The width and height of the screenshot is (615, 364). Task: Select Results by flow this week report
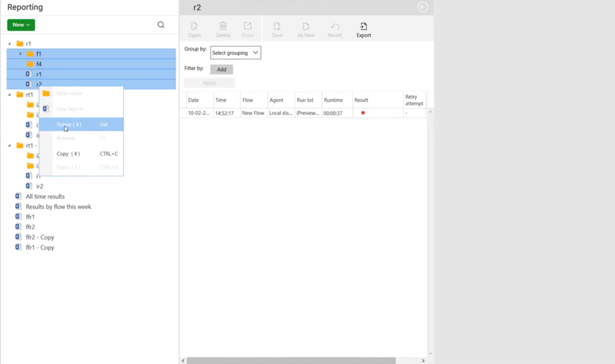pyautogui.click(x=58, y=207)
